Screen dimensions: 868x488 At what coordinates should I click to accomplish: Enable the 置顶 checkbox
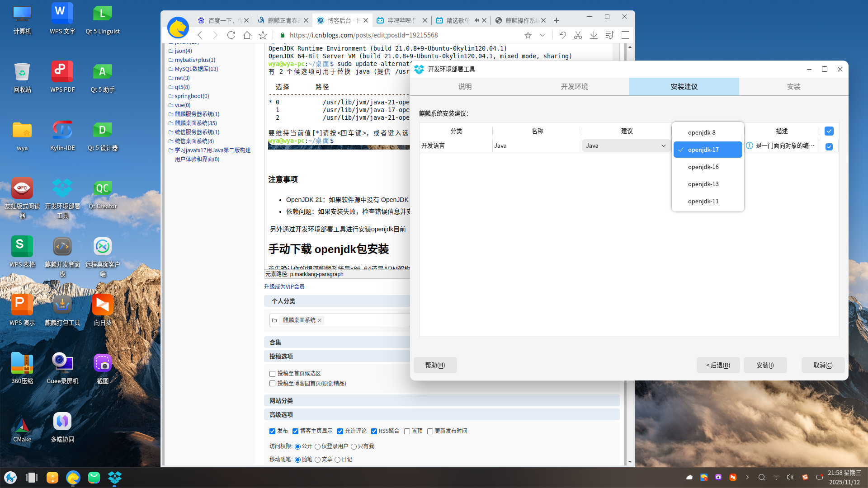click(407, 431)
